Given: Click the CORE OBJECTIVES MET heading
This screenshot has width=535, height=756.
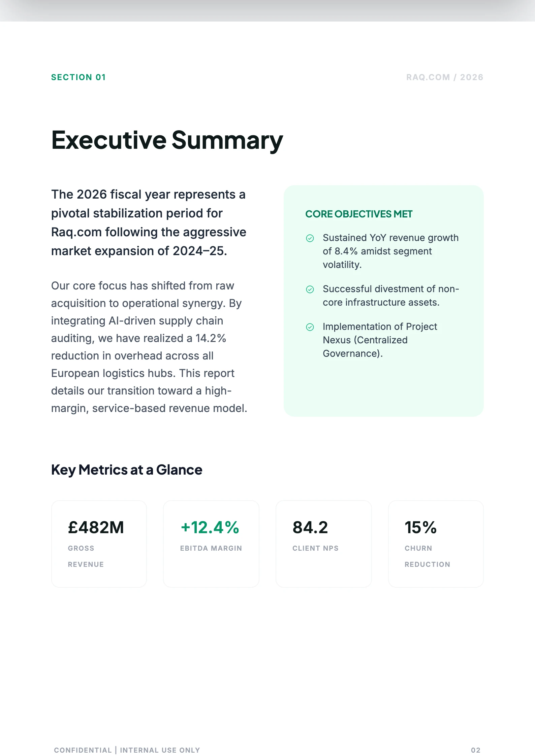Looking at the screenshot, I should (x=358, y=214).
